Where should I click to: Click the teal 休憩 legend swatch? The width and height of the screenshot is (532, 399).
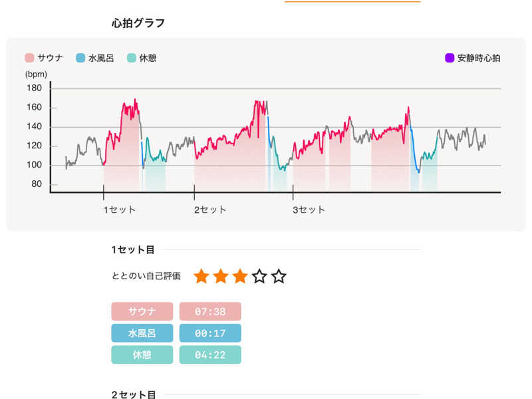tap(132, 58)
